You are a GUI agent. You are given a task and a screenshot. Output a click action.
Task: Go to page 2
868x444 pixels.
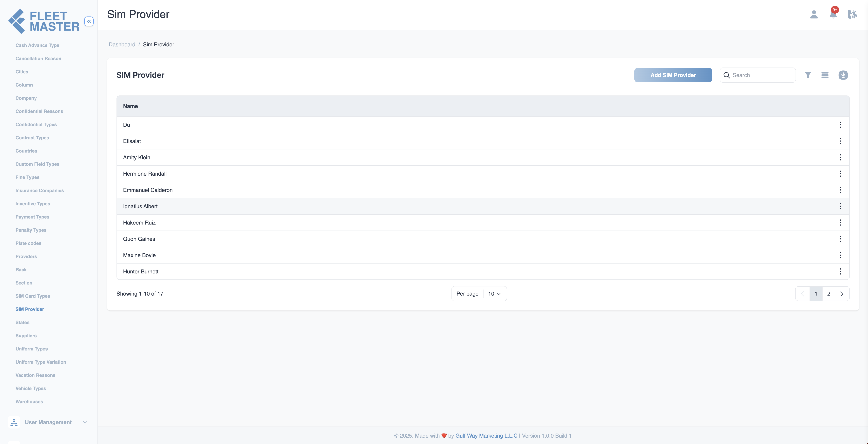coord(829,294)
